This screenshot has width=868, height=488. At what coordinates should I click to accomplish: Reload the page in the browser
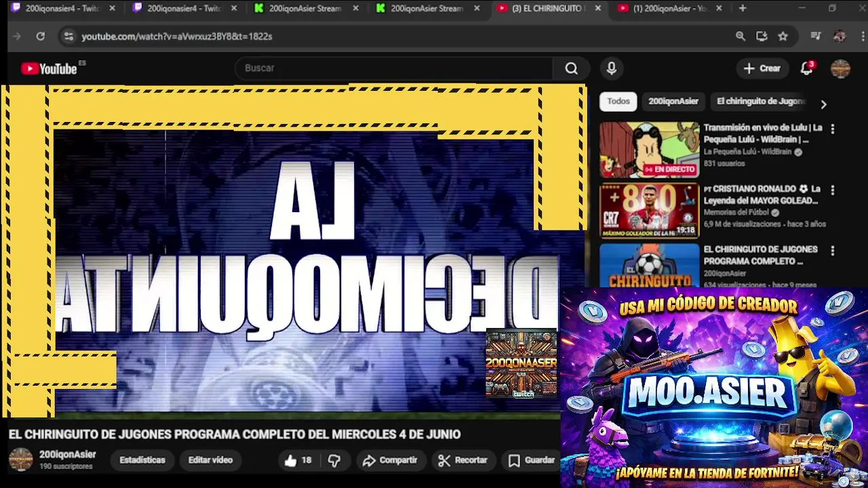coord(41,37)
